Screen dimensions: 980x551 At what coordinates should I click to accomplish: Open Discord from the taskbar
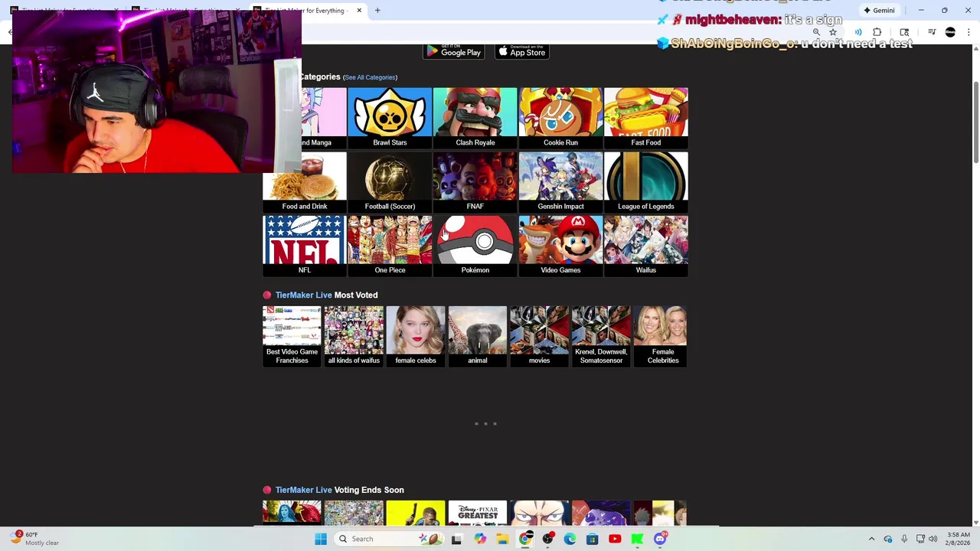point(660,539)
